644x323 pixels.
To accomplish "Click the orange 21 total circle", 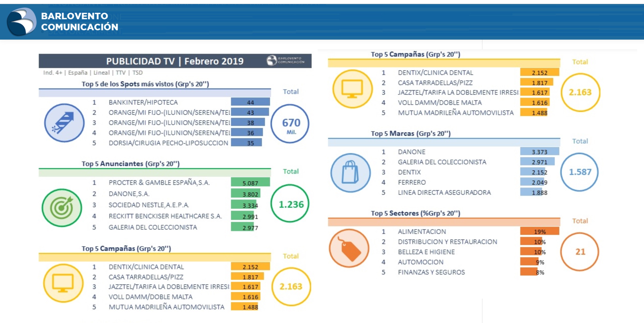I will pos(580,252).
